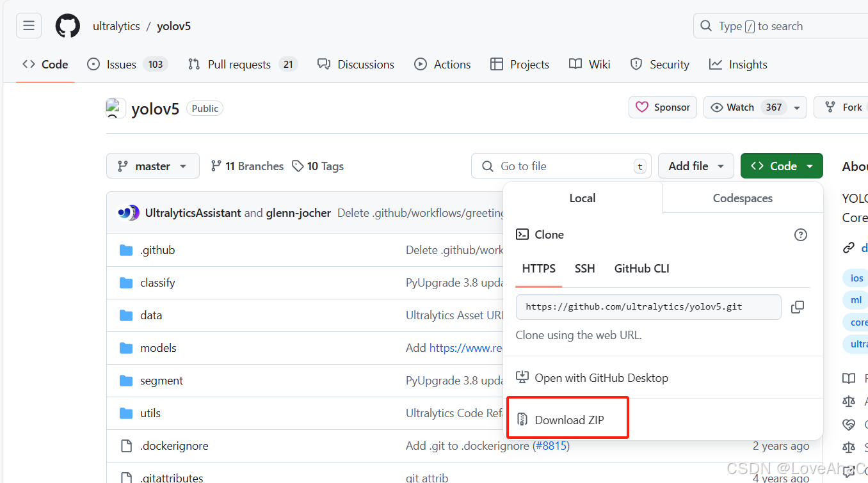The image size is (868, 483).
Task: Open the 'git attrib' commit message
Action: 427,478
